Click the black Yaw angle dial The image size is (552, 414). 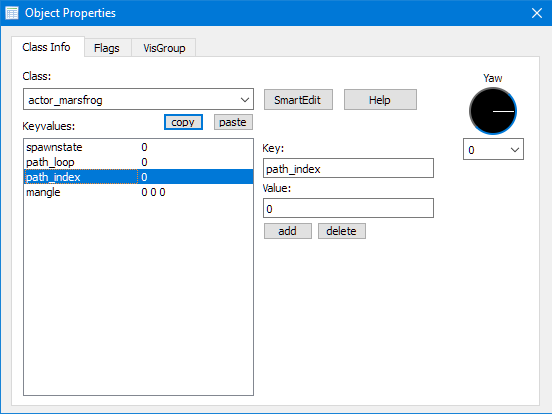click(x=493, y=111)
